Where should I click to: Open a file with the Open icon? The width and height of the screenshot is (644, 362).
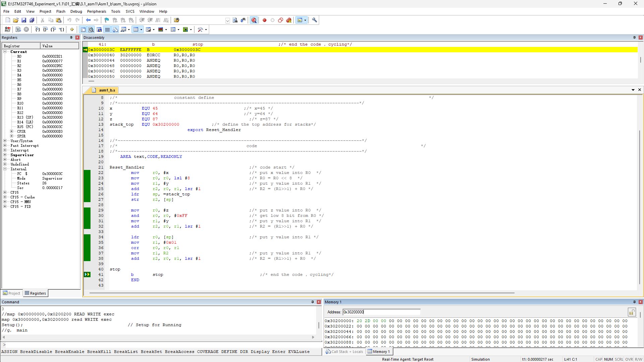pyautogui.click(x=16, y=20)
